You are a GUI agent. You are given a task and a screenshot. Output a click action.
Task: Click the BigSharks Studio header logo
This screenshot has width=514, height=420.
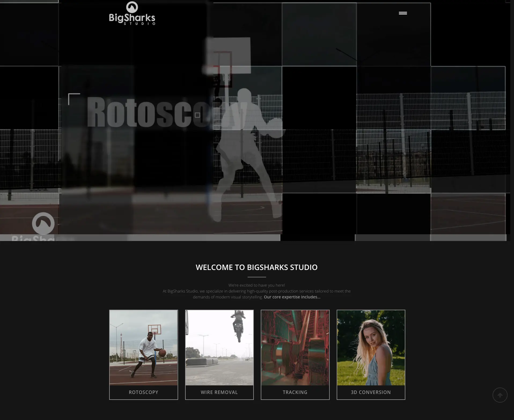click(132, 13)
